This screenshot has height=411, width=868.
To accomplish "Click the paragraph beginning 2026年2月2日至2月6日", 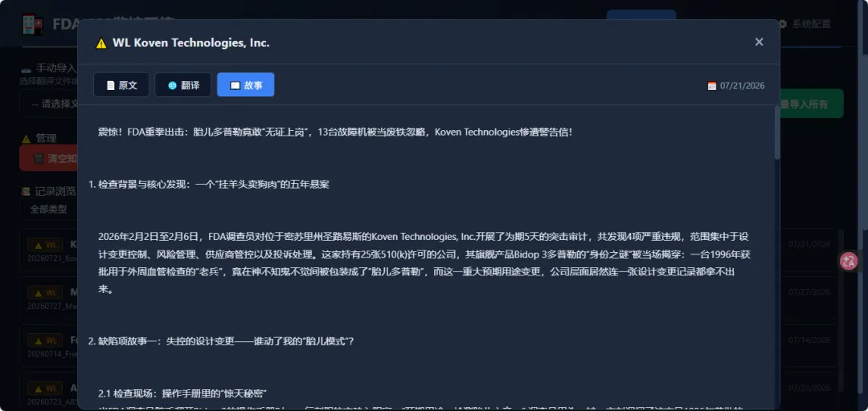I will point(424,263).
